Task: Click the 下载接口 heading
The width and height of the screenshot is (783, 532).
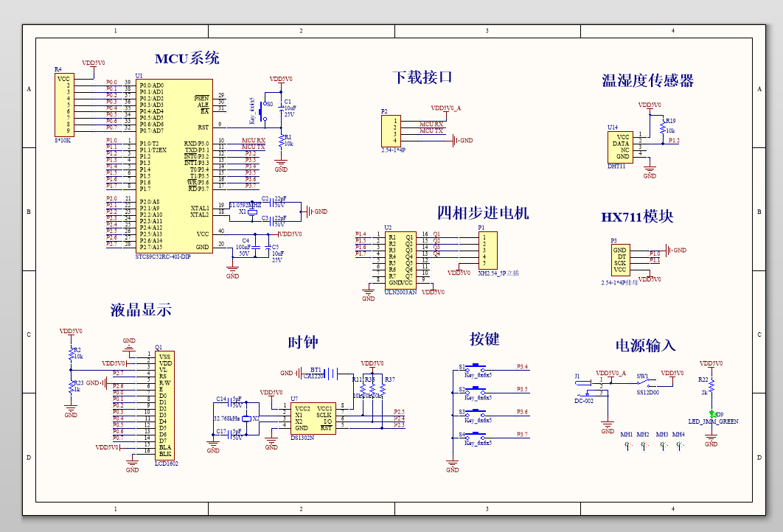Action: click(422, 77)
